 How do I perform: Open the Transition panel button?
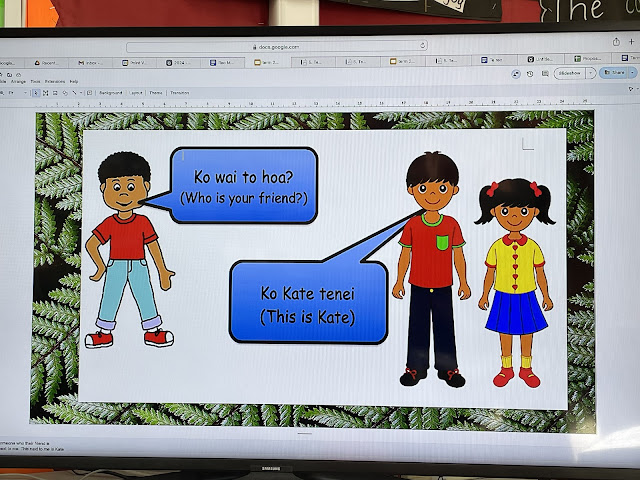coord(180,93)
